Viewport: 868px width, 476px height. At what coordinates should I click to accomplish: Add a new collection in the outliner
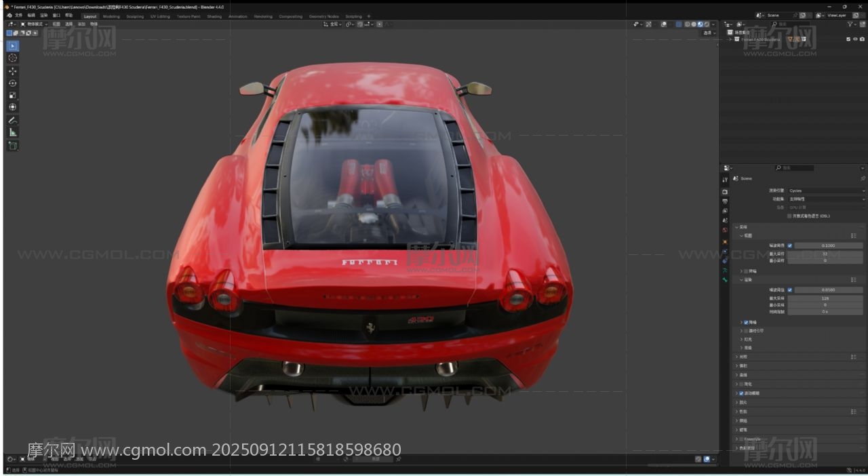click(x=861, y=24)
